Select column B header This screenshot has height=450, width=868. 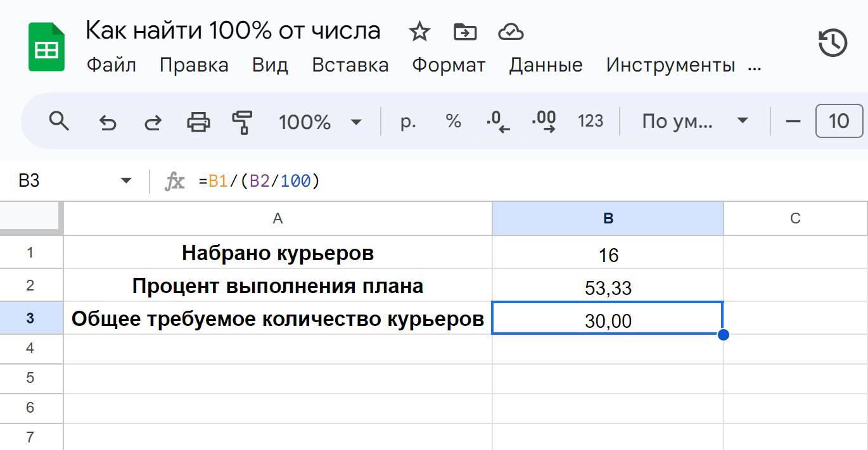click(608, 218)
